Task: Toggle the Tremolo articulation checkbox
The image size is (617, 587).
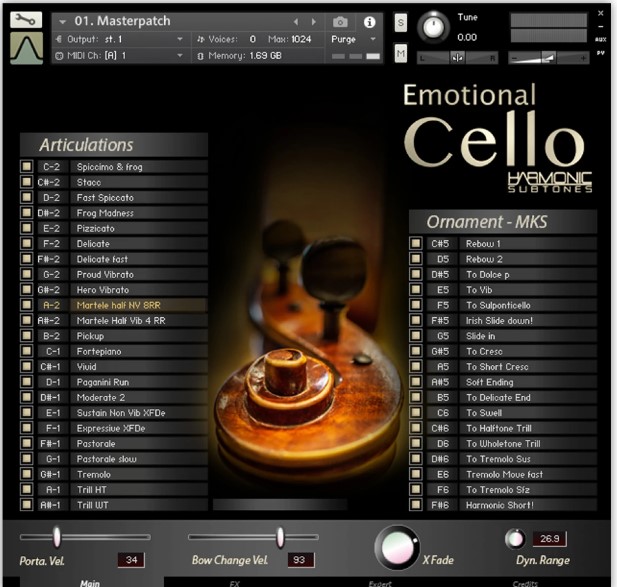Action: [x=27, y=474]
